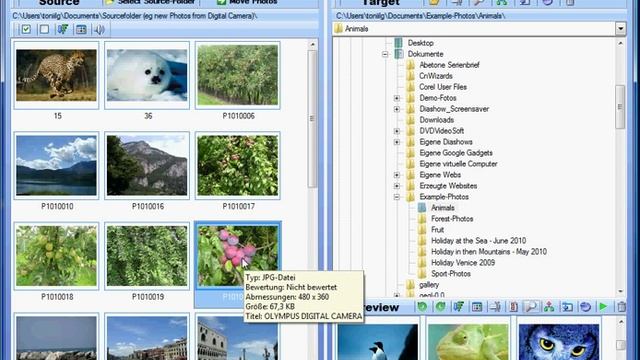This screenshot has height=360, width=640.
Task: Click the red document icon in Preview toolbar
Action: [x=513, y=307]
